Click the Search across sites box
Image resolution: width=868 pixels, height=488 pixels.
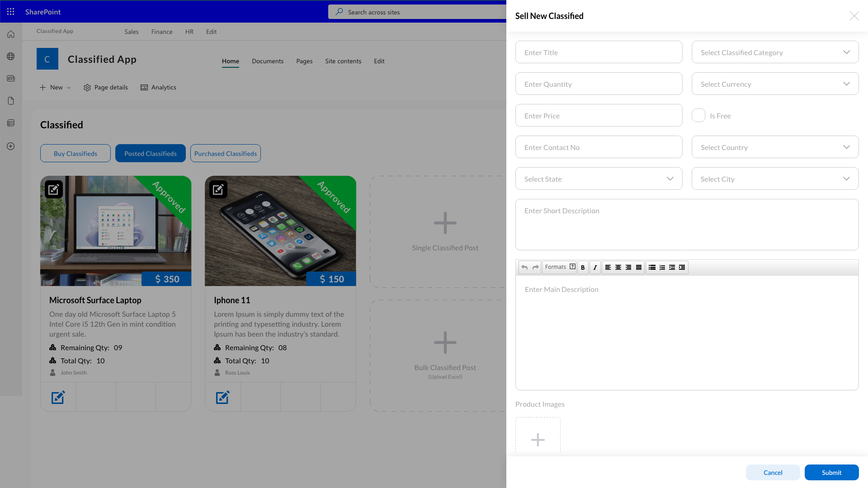[417, 12]
